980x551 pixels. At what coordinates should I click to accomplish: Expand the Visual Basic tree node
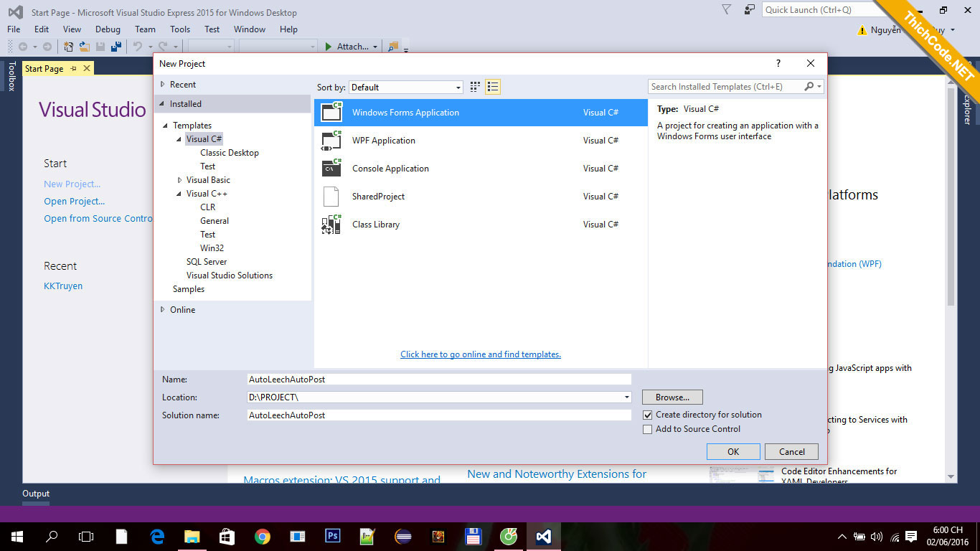point(179,180)
